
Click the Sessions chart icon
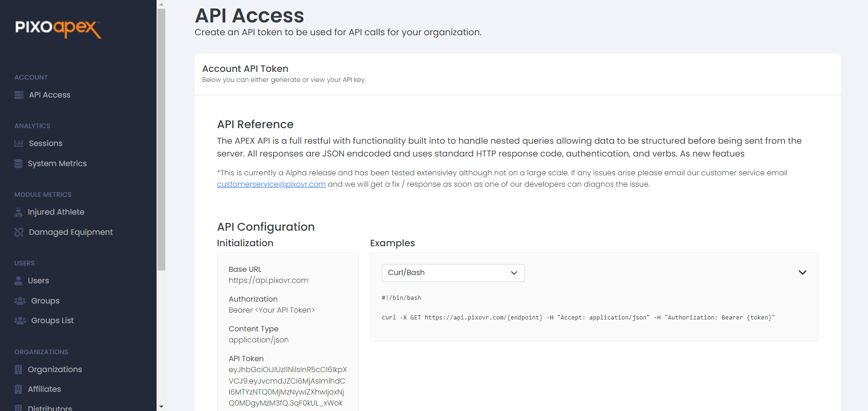tap(19, 144)
